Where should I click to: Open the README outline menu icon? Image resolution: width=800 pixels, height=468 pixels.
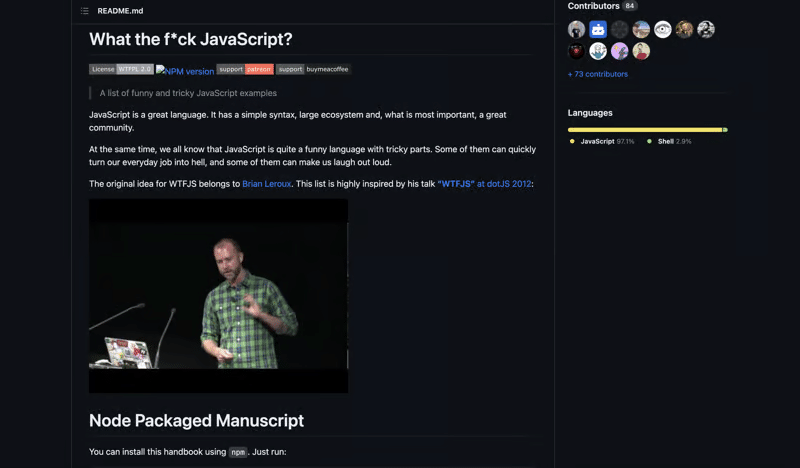[x=85, y=11]
